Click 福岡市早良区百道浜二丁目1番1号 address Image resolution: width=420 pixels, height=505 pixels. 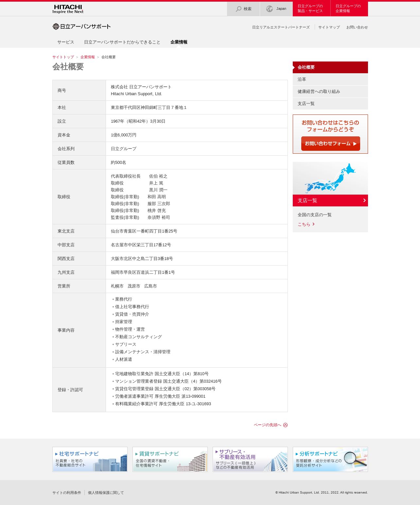click(143, 272)
